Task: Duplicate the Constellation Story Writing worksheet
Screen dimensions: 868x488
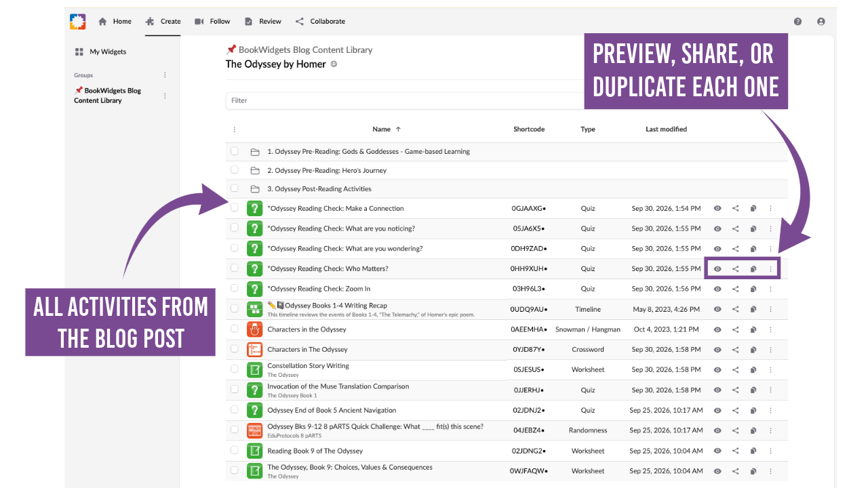Action: pos(753,370)
